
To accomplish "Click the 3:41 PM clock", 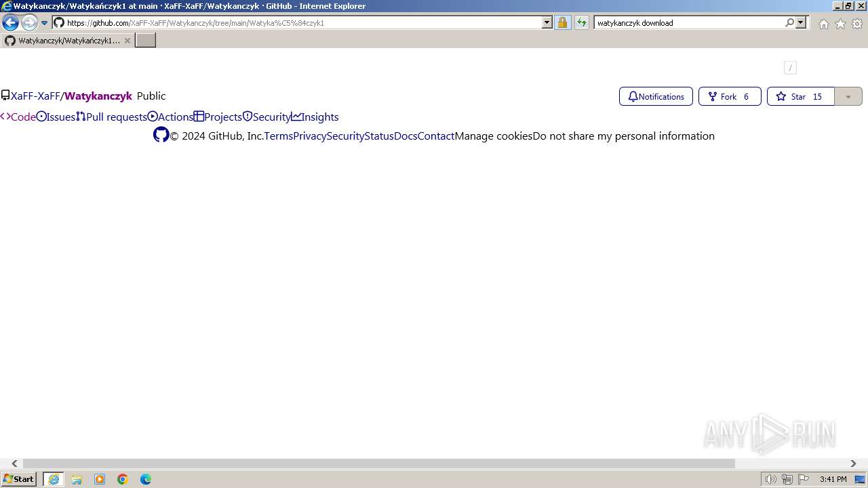I will click(x=833, y=479).
